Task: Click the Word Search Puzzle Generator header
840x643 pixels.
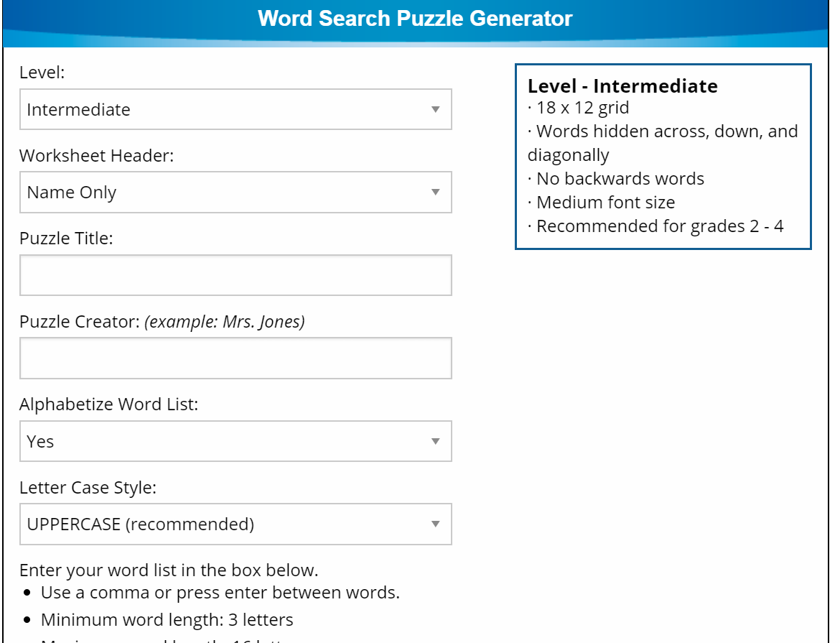Action: coord(415,19)
